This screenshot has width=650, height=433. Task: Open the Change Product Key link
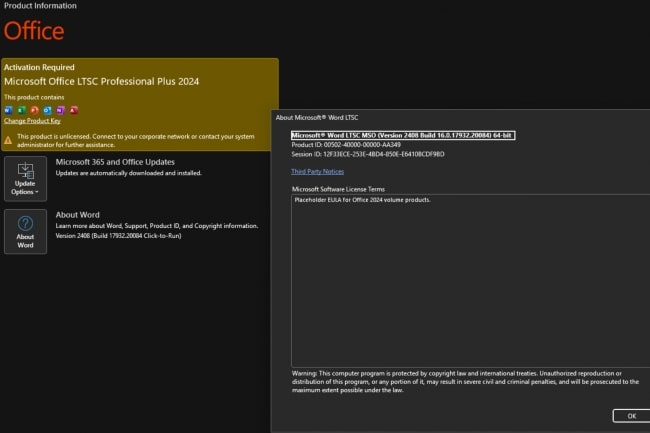32,121
